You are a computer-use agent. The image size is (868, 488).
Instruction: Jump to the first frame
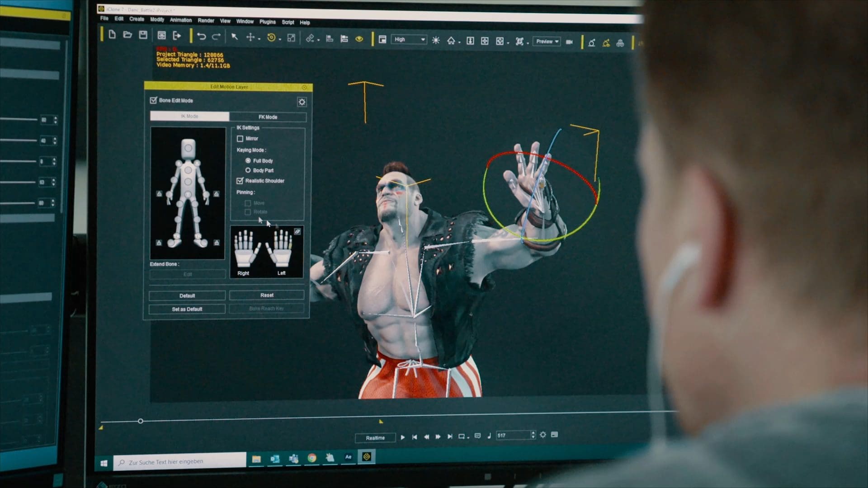pyautogui.click(x=415, y=437)
